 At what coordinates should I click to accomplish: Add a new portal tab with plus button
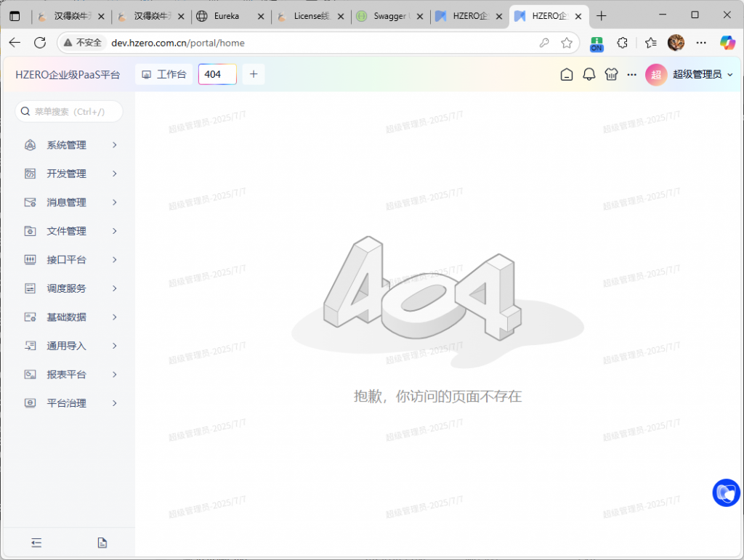click(254, 74)
